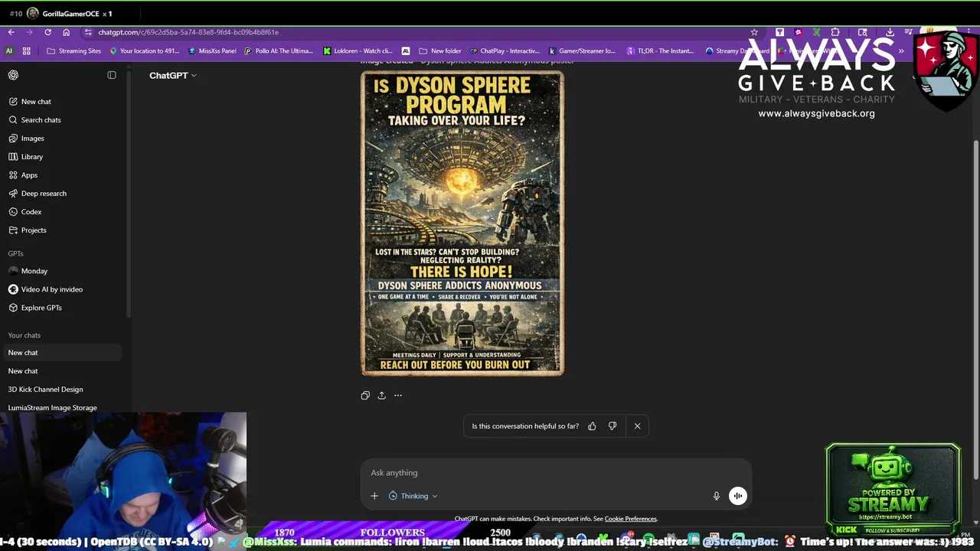Open the Lokloren Watch bookmark
Image resolution: width=980 pixels, height=551 pixels.
click(358, 51)
